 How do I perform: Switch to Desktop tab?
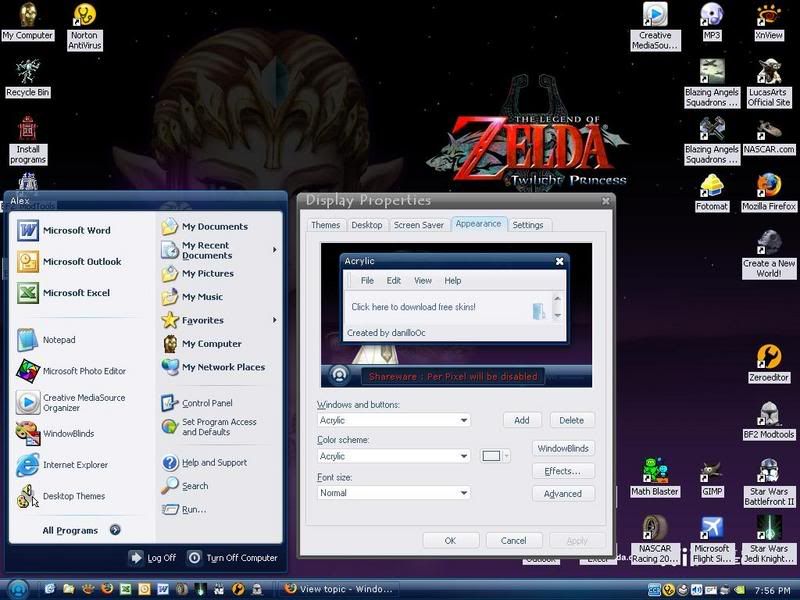(367, 225)
